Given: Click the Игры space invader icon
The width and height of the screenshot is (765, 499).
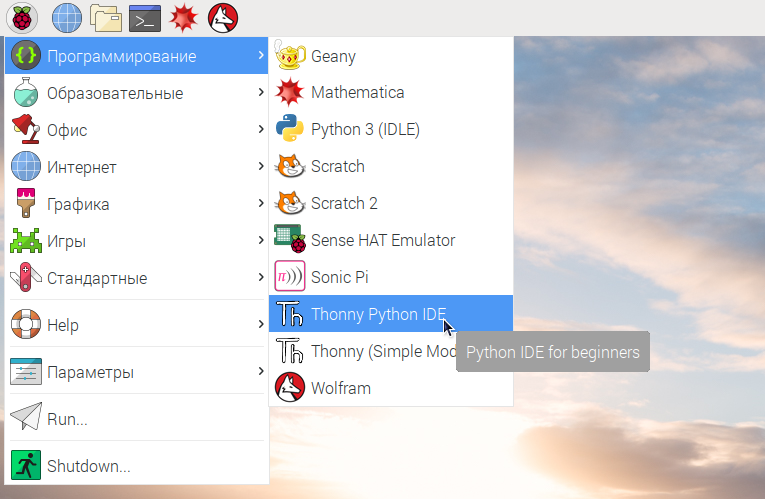Looking at the screenshot, I should 26,240.
